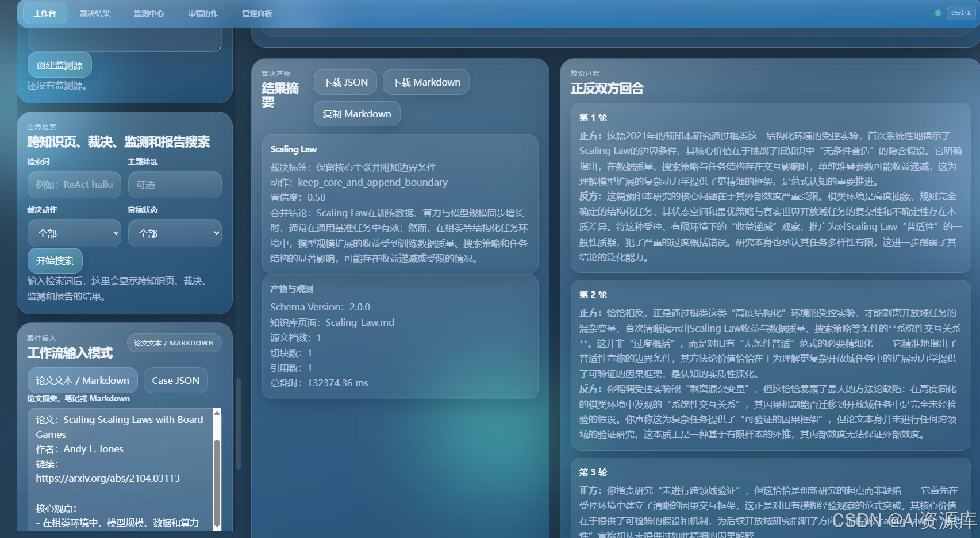Click the left panel scrollbar
The width and height of the screenshot is (980, 538).
pyautogui.click(x=239, y=424)
